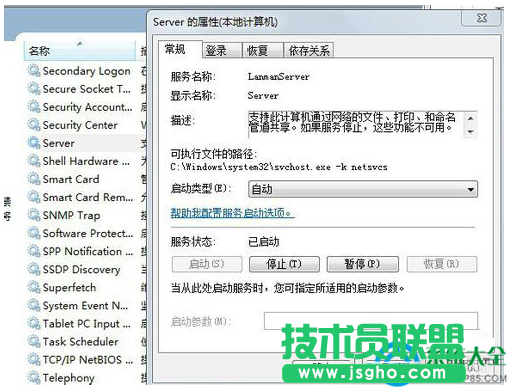Switch to the 常规 tab

coord(179,50)
